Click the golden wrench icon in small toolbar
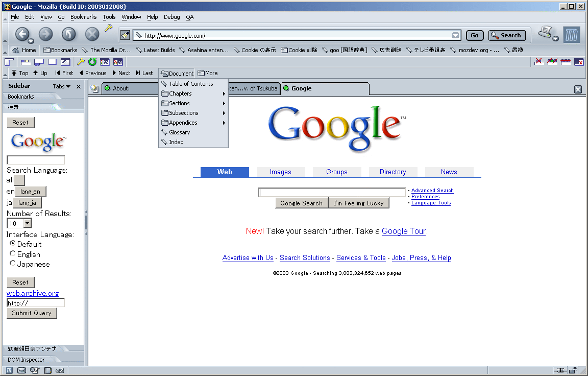Viewport: 588px width, 376px height. 81,62
